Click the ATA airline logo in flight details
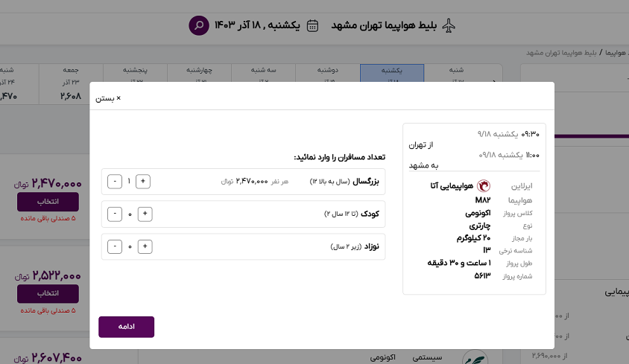629x364 pixels. (484, 186)
